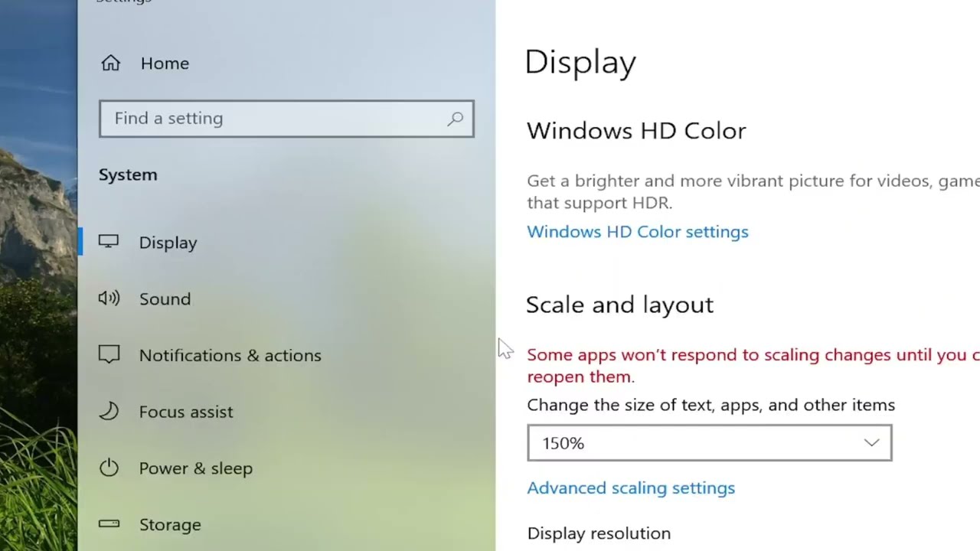Click the Scale and layout heading
Viewport: 980px width, 551px height.
pyautogui.click(x=619, y=305)
